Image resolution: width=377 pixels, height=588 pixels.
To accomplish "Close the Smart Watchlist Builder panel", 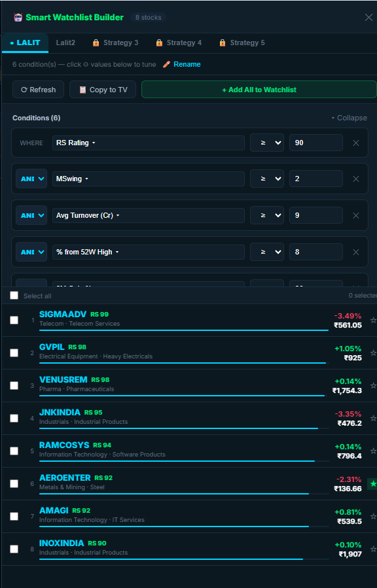I will click(368, 17).
